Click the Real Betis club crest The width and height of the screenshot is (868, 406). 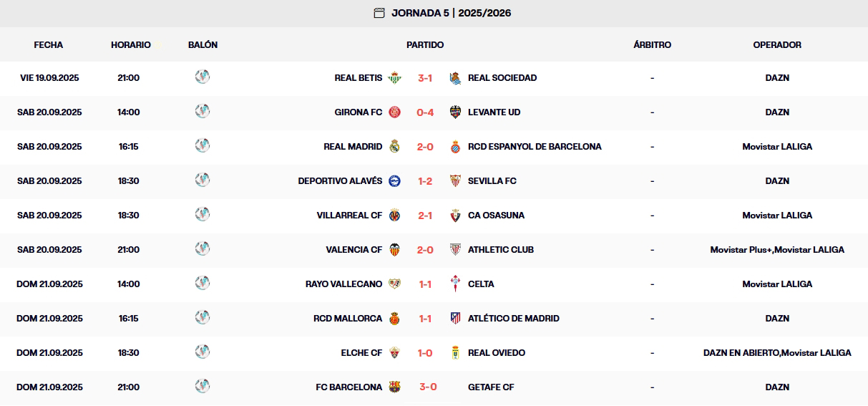tap(395, 78)
